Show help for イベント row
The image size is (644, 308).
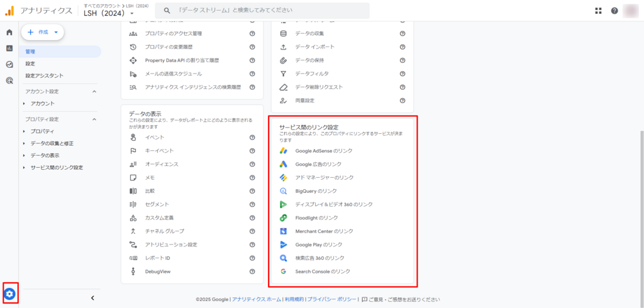click(252, 137)
